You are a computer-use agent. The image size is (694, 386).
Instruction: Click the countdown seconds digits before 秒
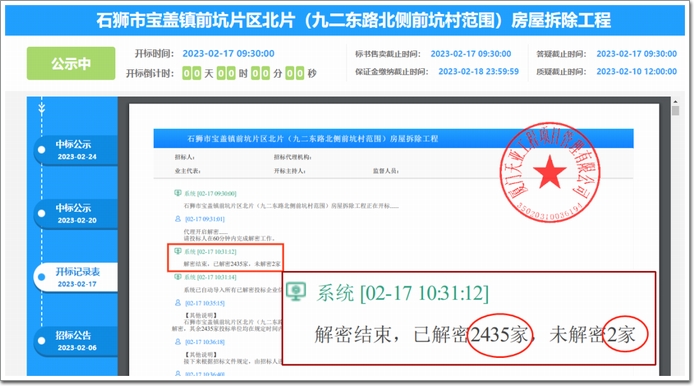294,73
